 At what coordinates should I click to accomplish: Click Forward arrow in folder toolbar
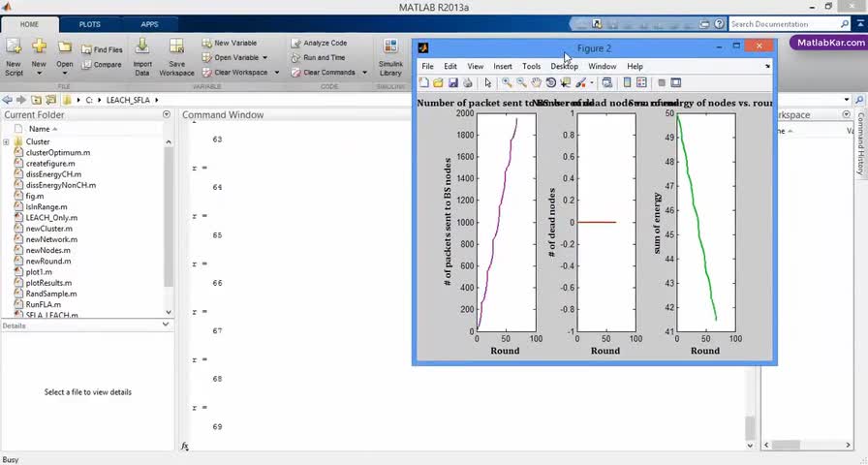pos(21,100)
